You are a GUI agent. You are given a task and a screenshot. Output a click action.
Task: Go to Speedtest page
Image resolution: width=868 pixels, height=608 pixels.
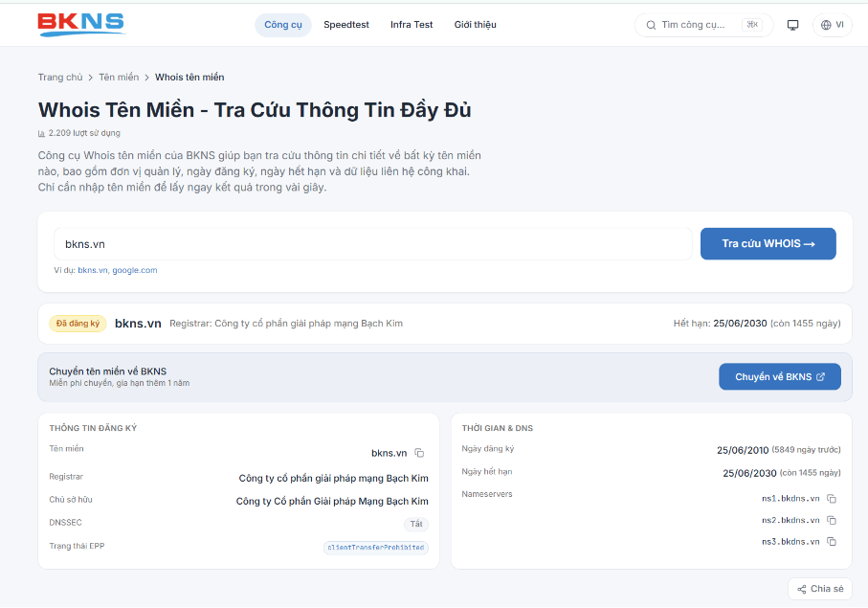pos(346,25)
